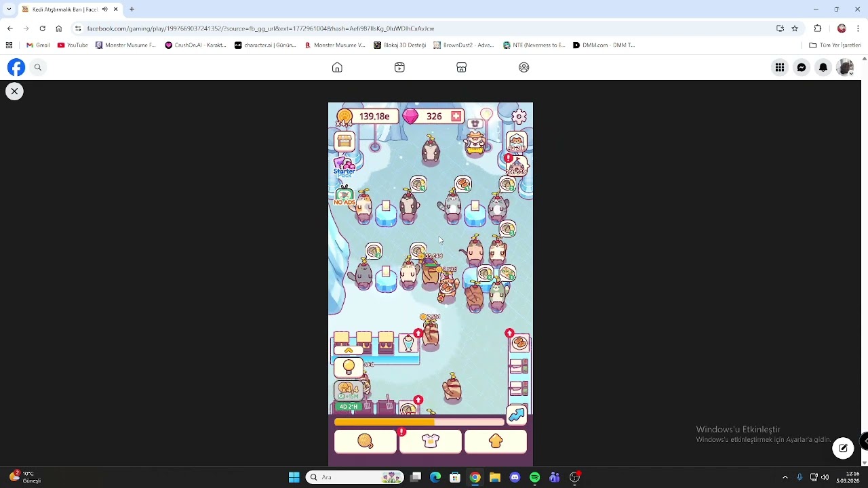The image size is (868, 488).
Task: Open the upgrade arrow tab
Action: 496,441
